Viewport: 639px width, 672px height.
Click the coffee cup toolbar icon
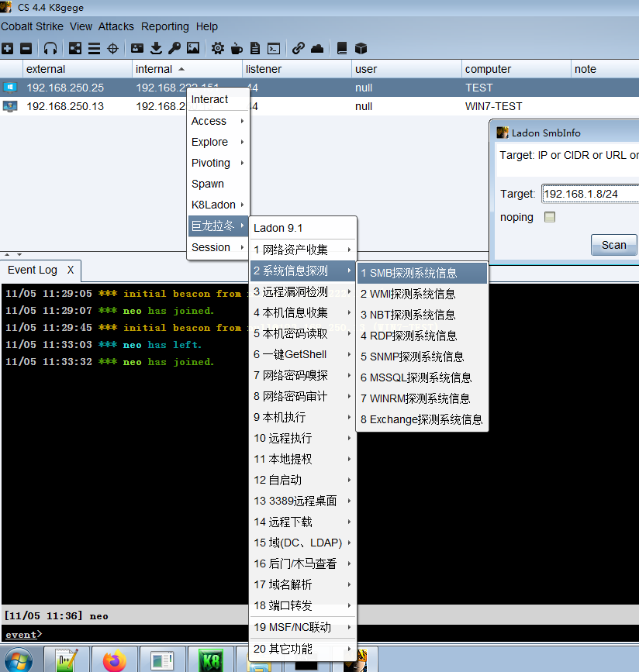pos(237,48)
